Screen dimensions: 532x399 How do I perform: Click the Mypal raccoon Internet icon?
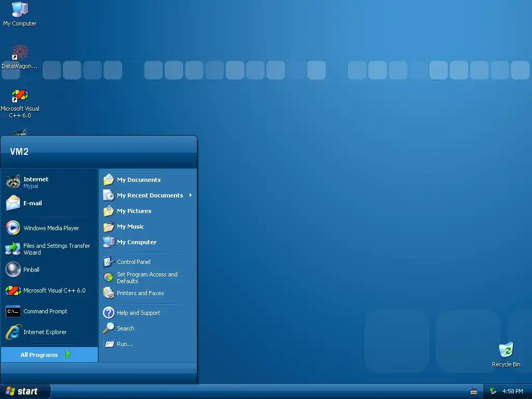13,182
